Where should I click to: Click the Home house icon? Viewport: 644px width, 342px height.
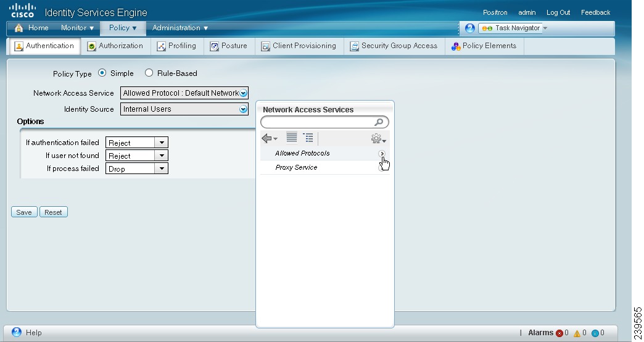click(x=19, y=28)
